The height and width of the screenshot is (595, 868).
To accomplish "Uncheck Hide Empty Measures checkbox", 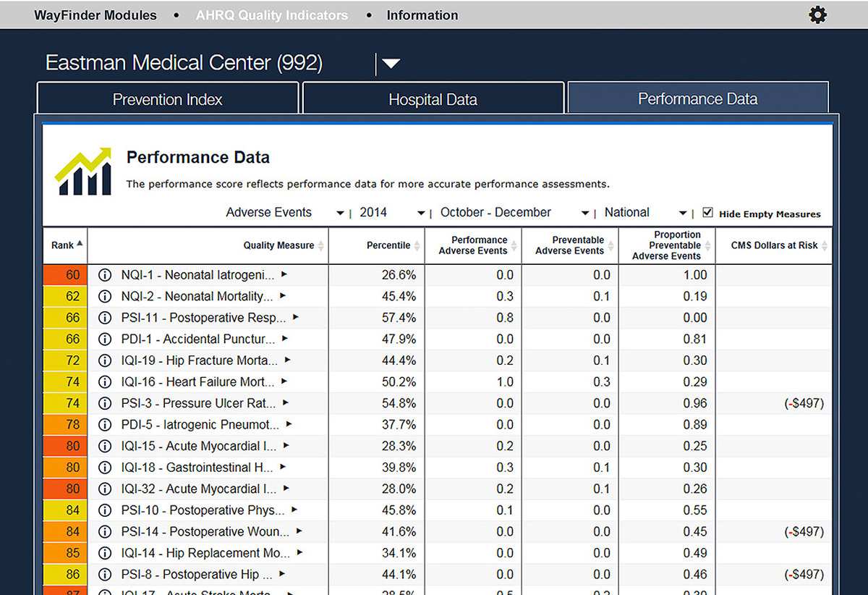I will point(708,213).
